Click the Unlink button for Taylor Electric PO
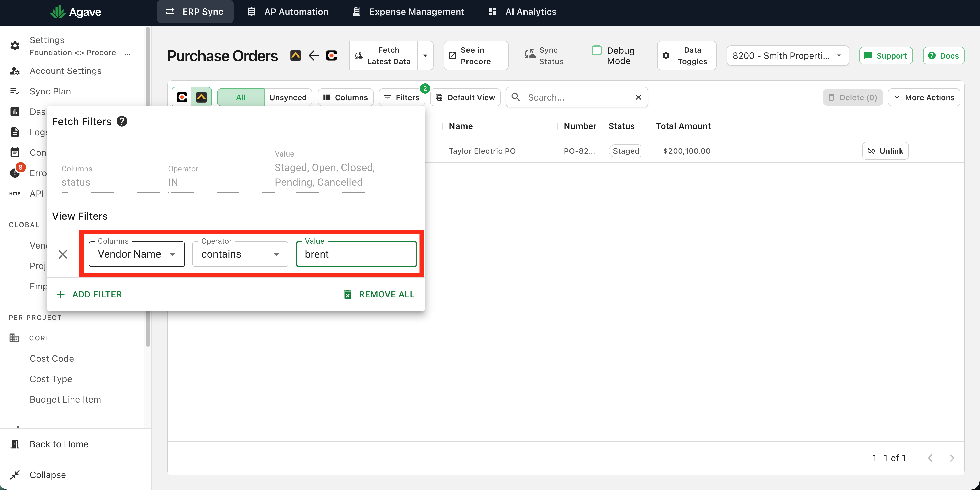980x490 pixels. click(885, 151)
